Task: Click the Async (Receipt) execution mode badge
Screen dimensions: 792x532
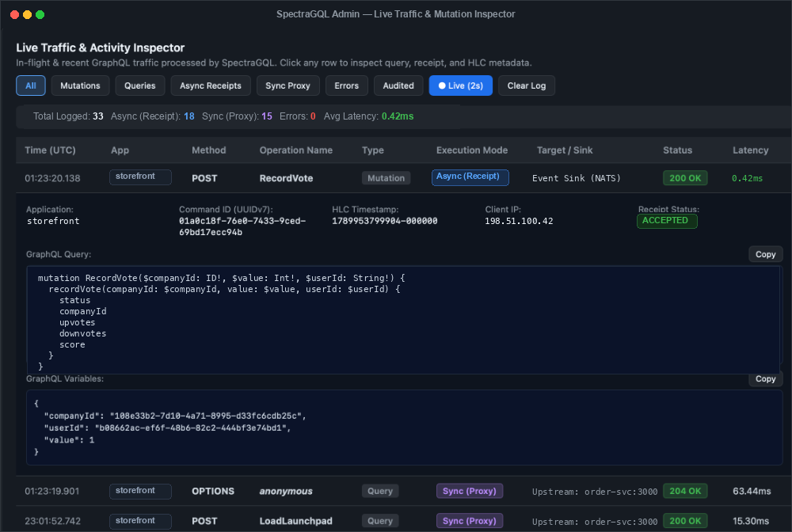Action: [x=470, y=177]
